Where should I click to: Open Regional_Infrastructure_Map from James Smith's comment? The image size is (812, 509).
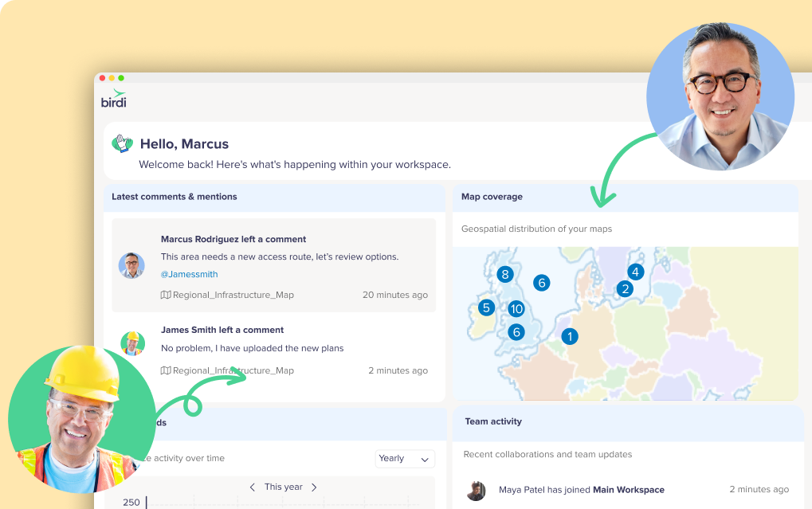[x=233, y=370]
